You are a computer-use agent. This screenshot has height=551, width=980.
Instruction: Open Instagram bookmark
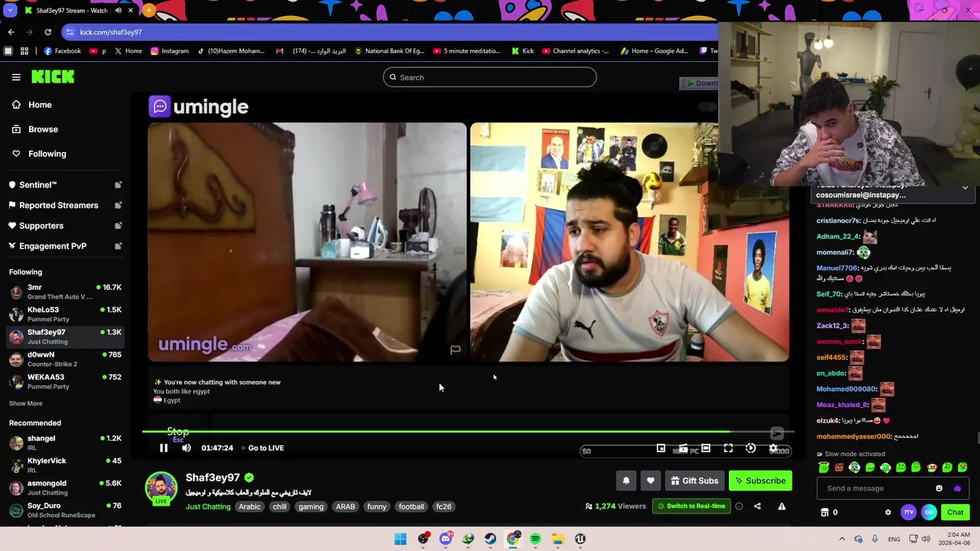point(170,51)
